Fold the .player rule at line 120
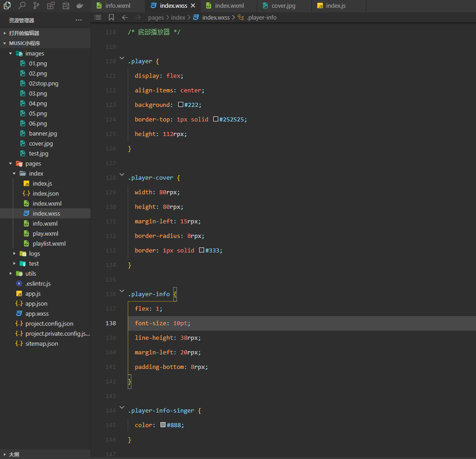476x459 pixels. [121, 59]
